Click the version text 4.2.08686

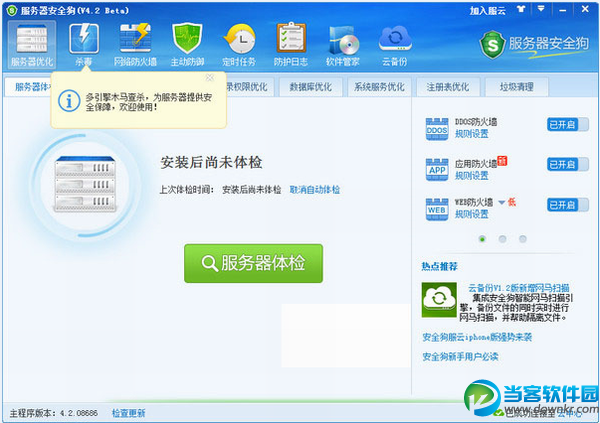click(79, 413)
